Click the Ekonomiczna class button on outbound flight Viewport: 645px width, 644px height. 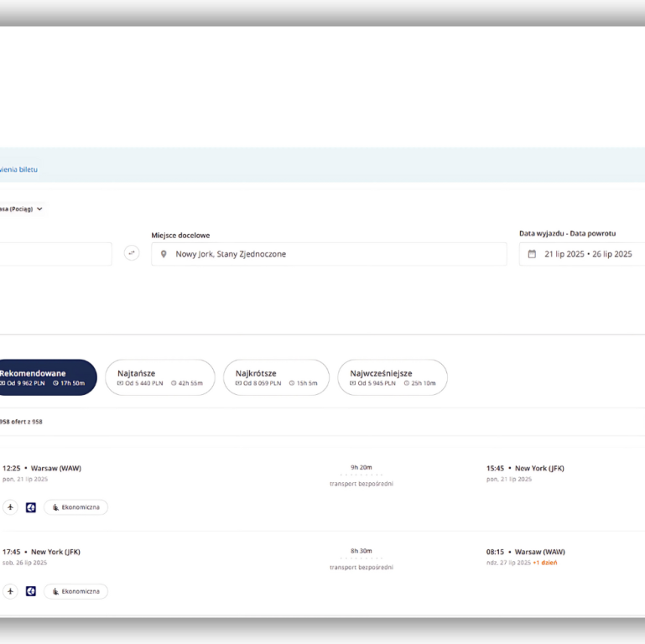point(76,507)
